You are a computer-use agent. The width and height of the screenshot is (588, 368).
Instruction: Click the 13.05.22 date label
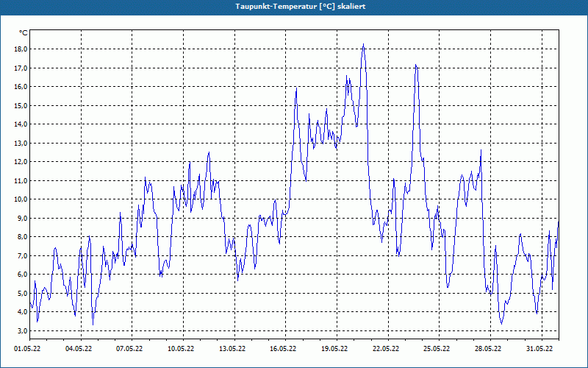point(232,349)
